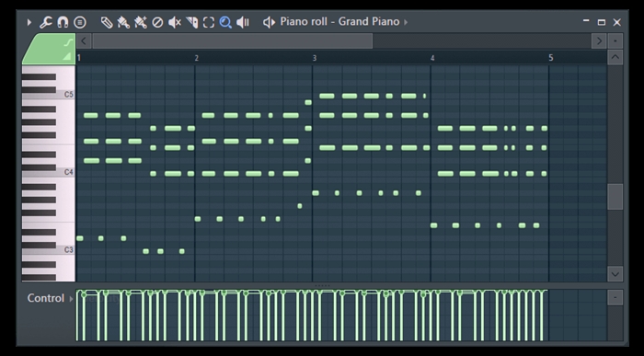Maximize the piano roll window
644x356 pixels.
tap(602, 22)
